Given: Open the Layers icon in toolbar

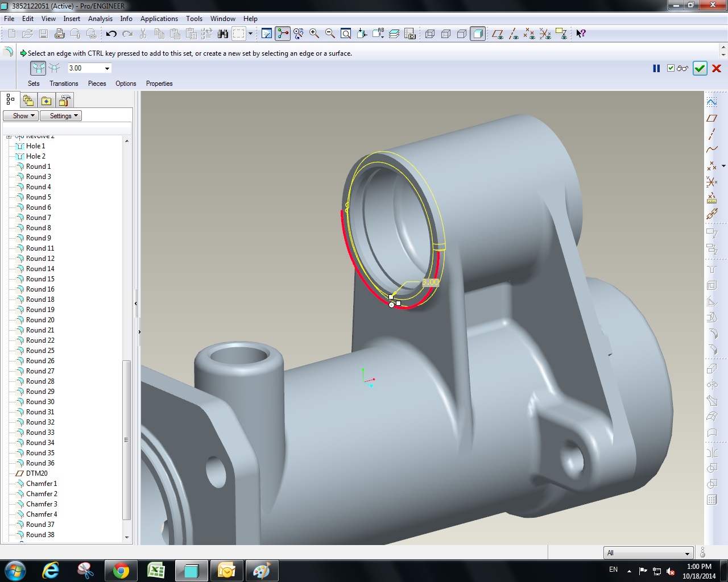Looking at the screenshot, I should click(394, 34).
